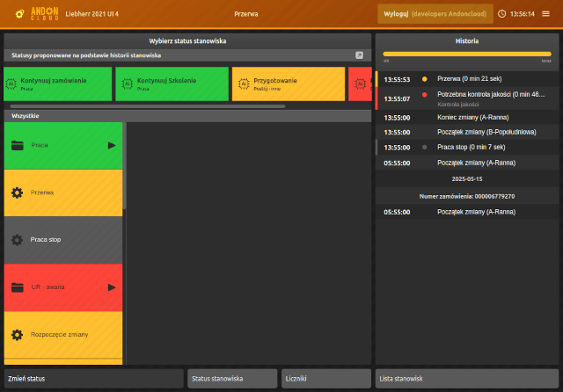Click the Historia panel title
Screen dimensions: 563x392
(x=467, y=41)
